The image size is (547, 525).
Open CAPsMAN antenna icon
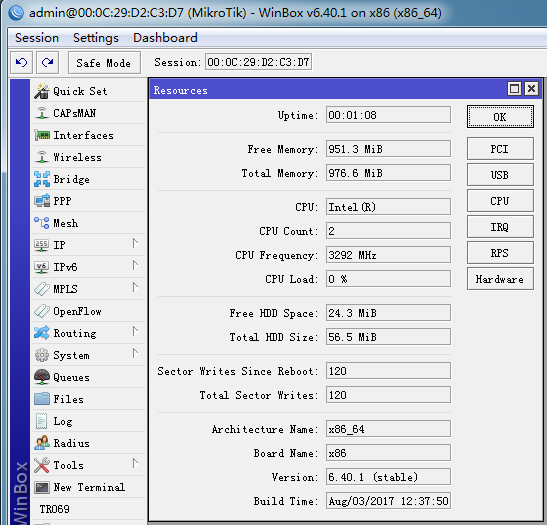coord(42,113)
